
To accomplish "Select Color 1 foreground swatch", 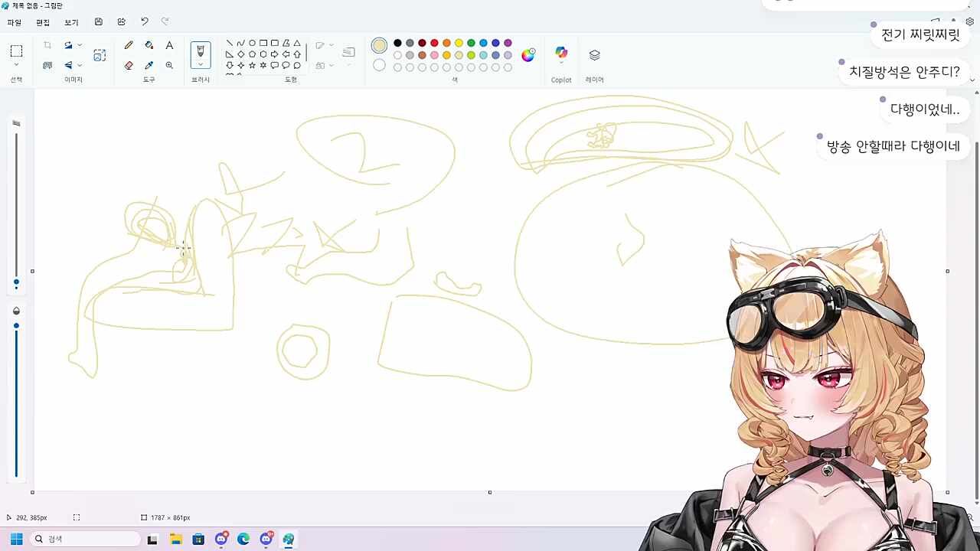I will pos(379,46).
